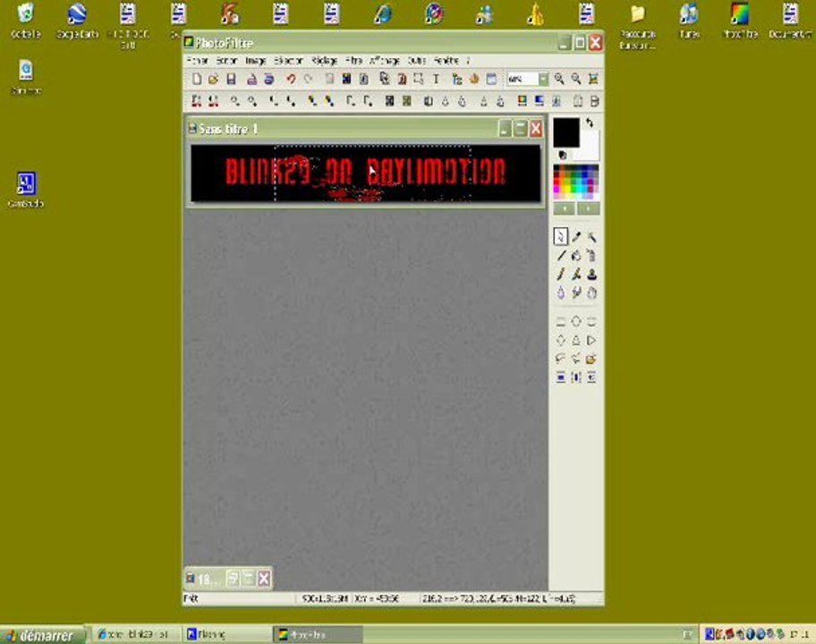Click the next palette right arrow button
816x644 pixels.
[x=589, y=208]
